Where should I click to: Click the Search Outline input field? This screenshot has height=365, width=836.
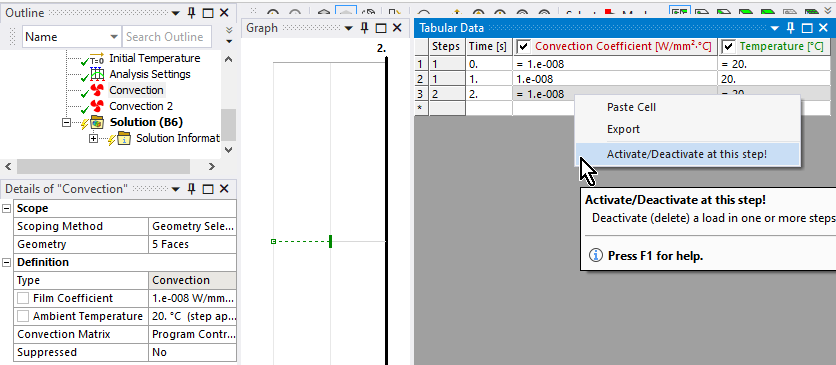[x=167, y=37]
